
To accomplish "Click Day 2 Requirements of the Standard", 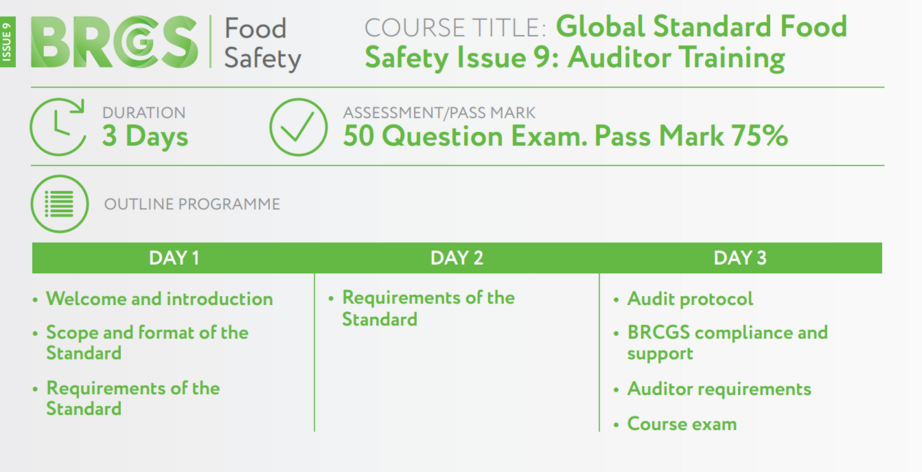I will 428,308.
